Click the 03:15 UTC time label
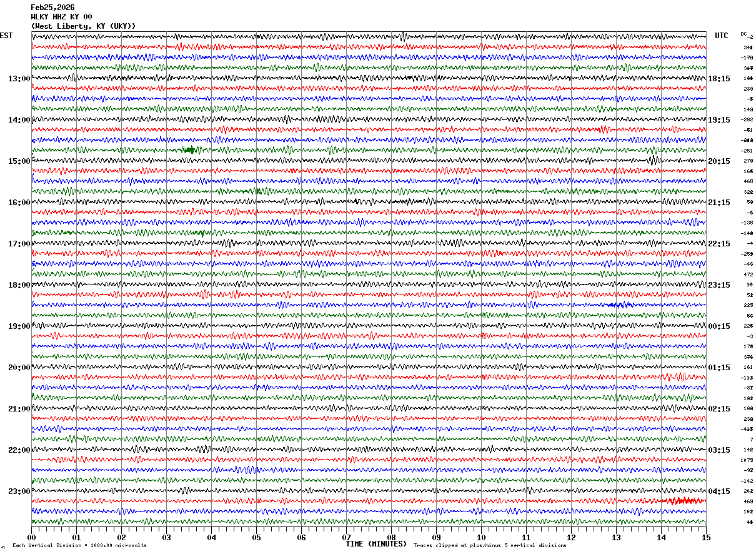Image resolution: width=756 pixels, height=554 pixels. pos(719,450)
